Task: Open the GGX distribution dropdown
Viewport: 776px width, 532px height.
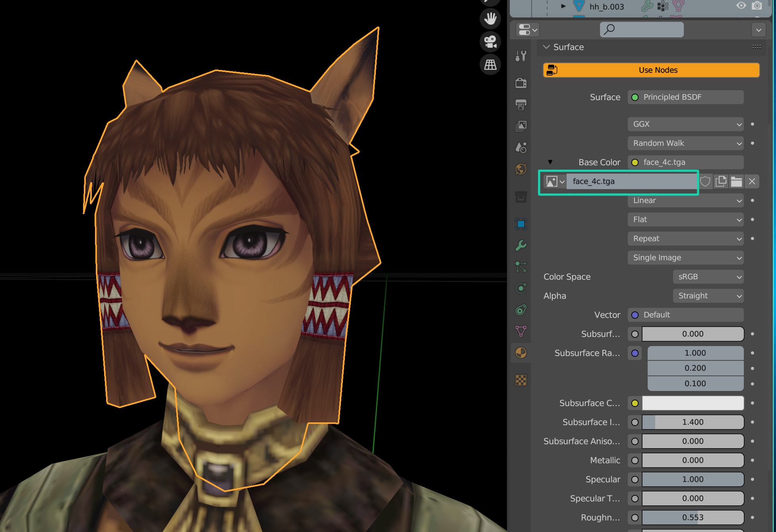Action: (685, 124)
